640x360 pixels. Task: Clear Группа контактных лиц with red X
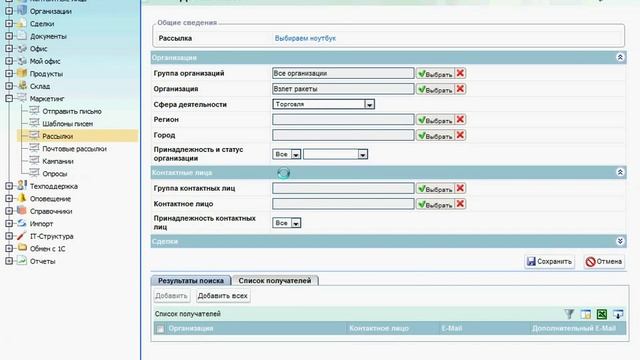tap(460, 188)
